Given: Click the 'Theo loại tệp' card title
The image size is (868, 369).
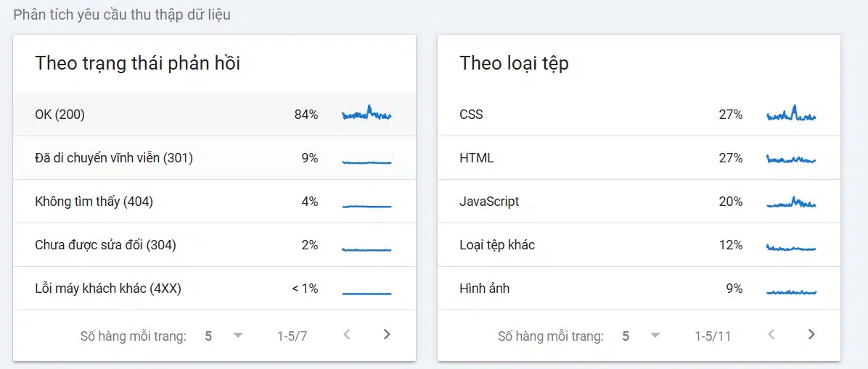Looking at the screenshot, I should click(x=514, y=64).
